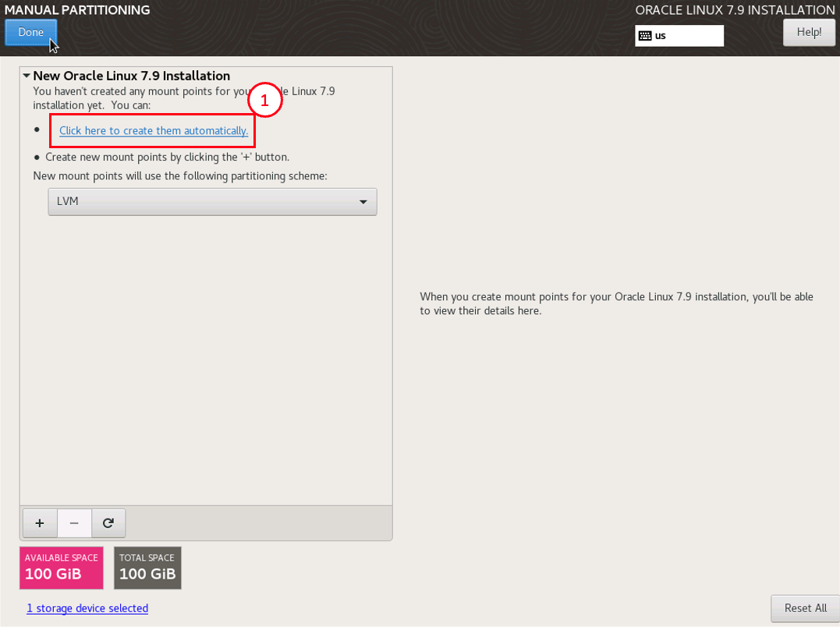Click the mount point details placeholder text
Image resolution: width=840 pixels, height=627 pixels.
tap(616, 303)
